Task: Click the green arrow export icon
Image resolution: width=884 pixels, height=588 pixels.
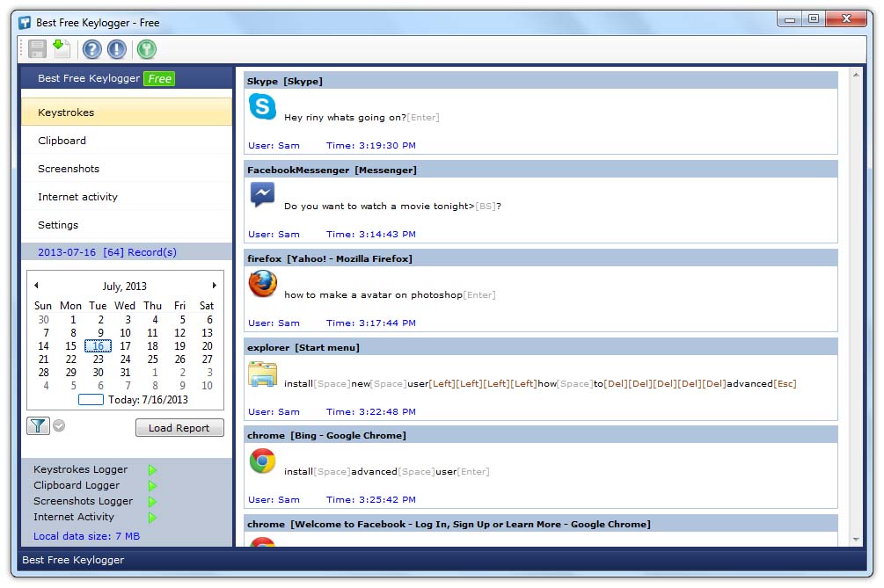Action: tap(61, 49)
